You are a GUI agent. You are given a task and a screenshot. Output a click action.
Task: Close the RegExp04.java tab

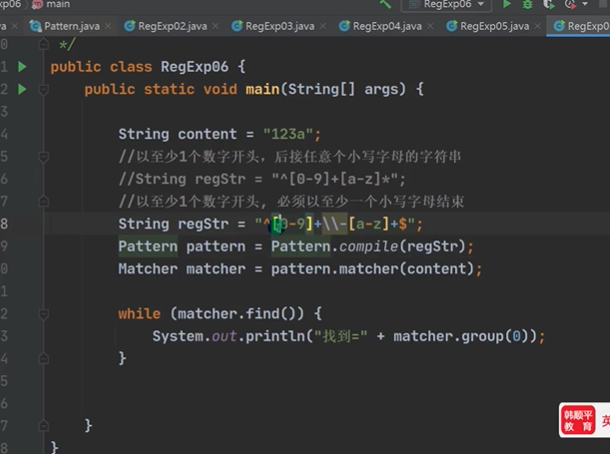tap(430, 26)
